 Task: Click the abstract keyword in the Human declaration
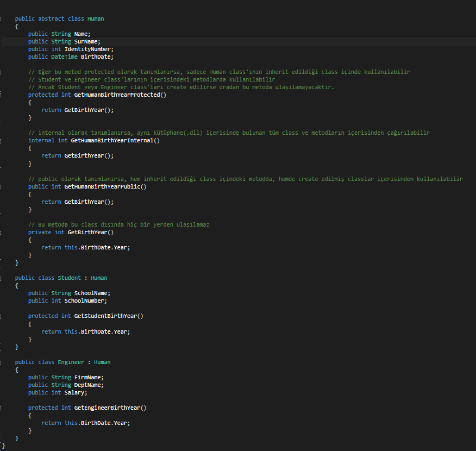pos(51,19)
